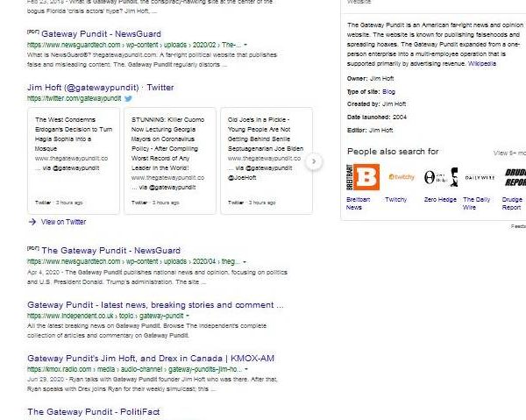Image resolution: width=526 pixels, height=420 pixels.
Task: Click the arrow icon beside View on Twitter
Action: (x=32, y=222)
